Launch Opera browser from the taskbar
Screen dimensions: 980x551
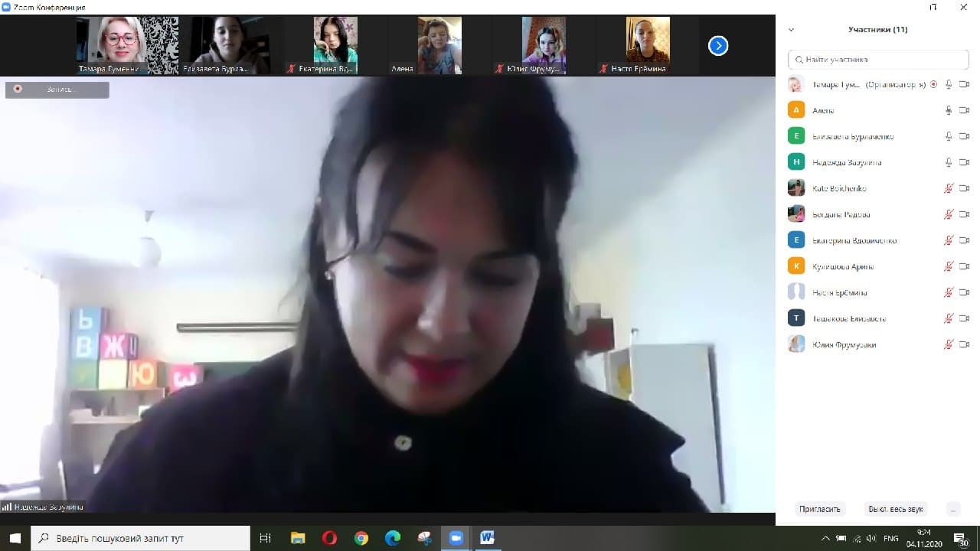point(329,538)
